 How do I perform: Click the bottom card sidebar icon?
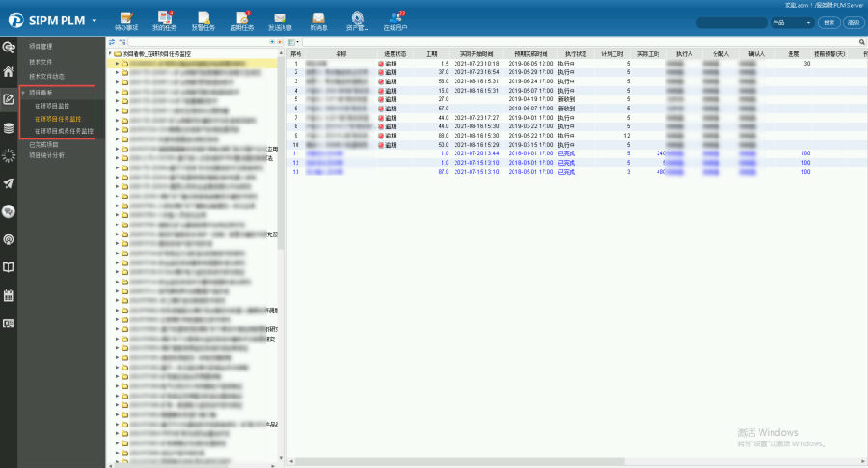(x=9, y=323)
